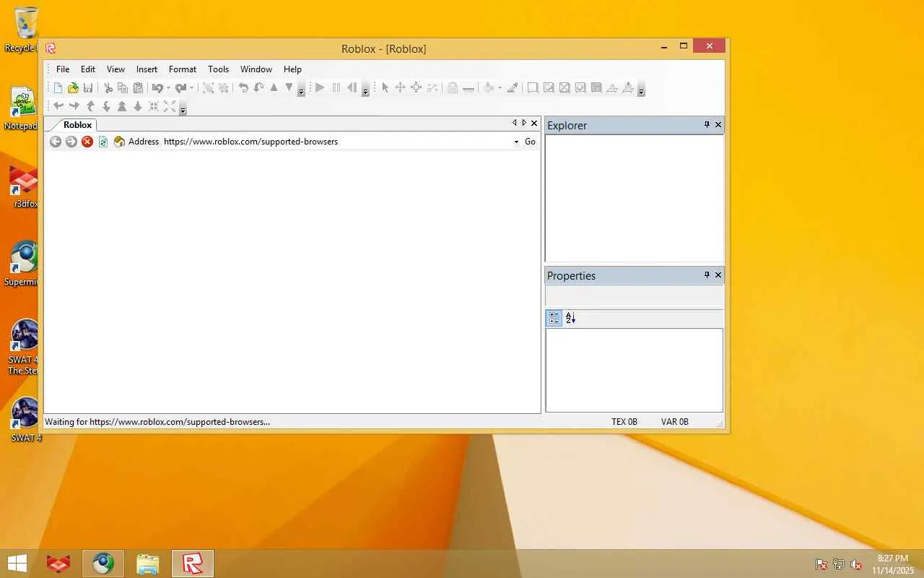Click the Redo arrow icon
Viewport: 924px width, 578px height.
[x=180, y=88]
